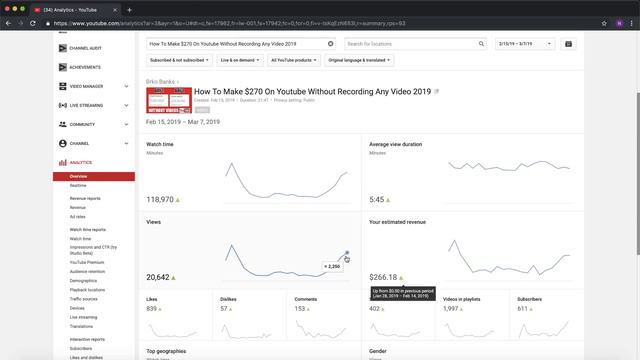Open the date range dropdown
640x360 pixels.
click(525, 44)
